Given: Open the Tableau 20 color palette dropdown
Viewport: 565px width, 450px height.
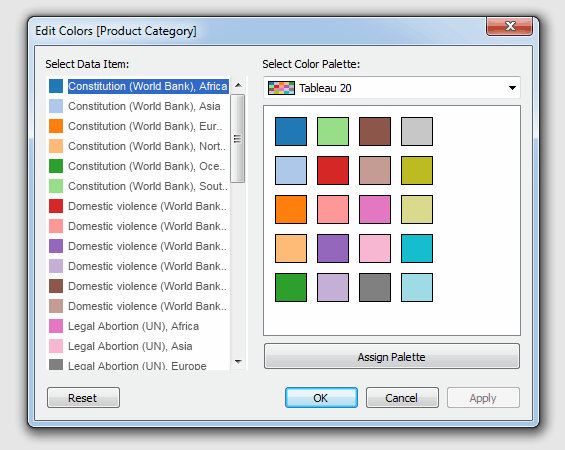Looking at the screenshot, I should [392, 88].
